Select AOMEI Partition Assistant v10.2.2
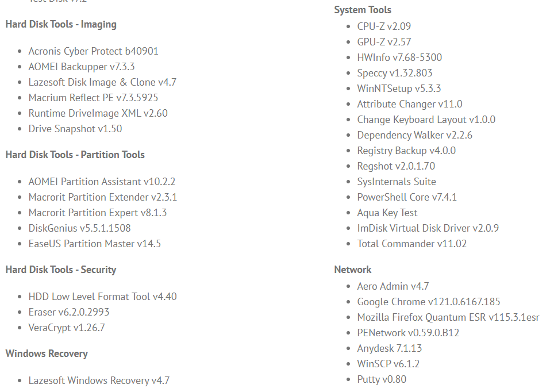The height and width of the screenshot is (392, 554). point(102,182)
